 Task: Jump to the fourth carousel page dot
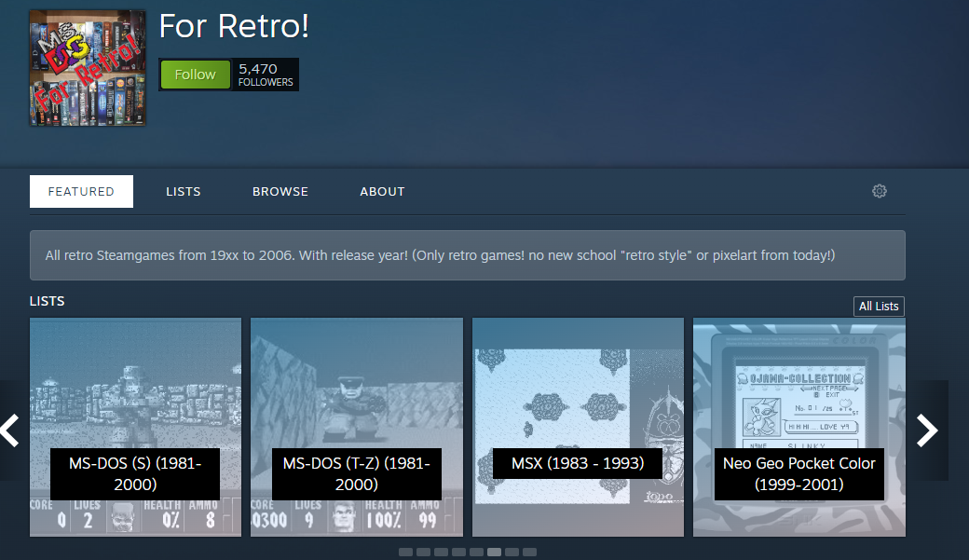tap(458, 552)
